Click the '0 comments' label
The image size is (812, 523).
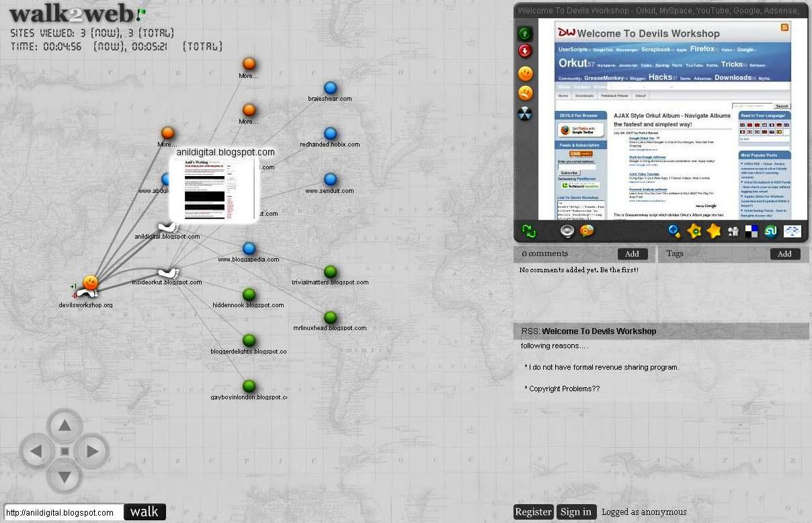tap(544, 254)
